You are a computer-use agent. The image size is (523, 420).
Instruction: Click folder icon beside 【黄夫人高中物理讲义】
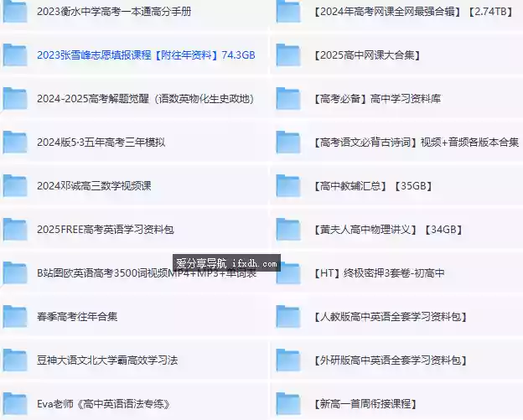coord(288,229)
